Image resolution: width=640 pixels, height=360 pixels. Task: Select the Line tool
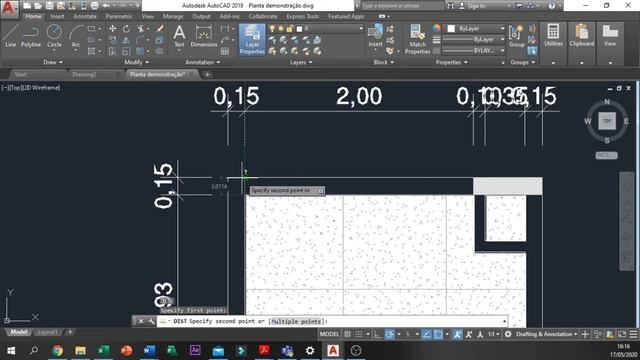coord(11,36)
